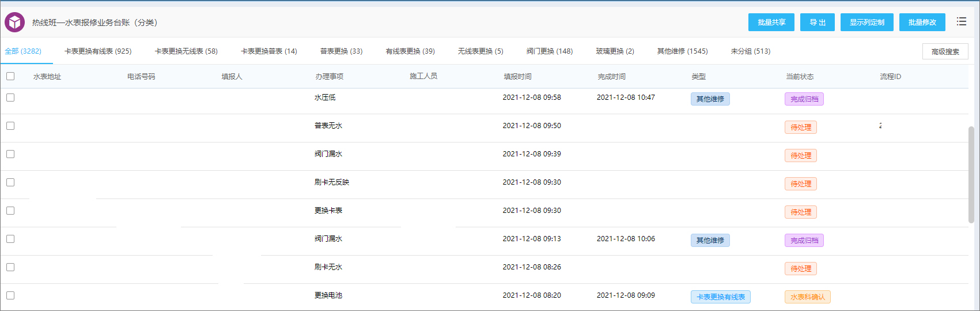Open 高级搜索 advanced search
The image size is (980, 311).
(945, 51)
